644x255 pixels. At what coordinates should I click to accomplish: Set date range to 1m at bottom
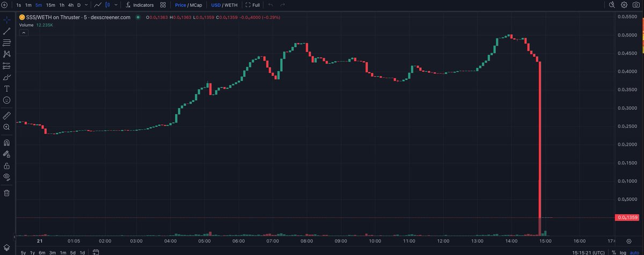point(63,252)
